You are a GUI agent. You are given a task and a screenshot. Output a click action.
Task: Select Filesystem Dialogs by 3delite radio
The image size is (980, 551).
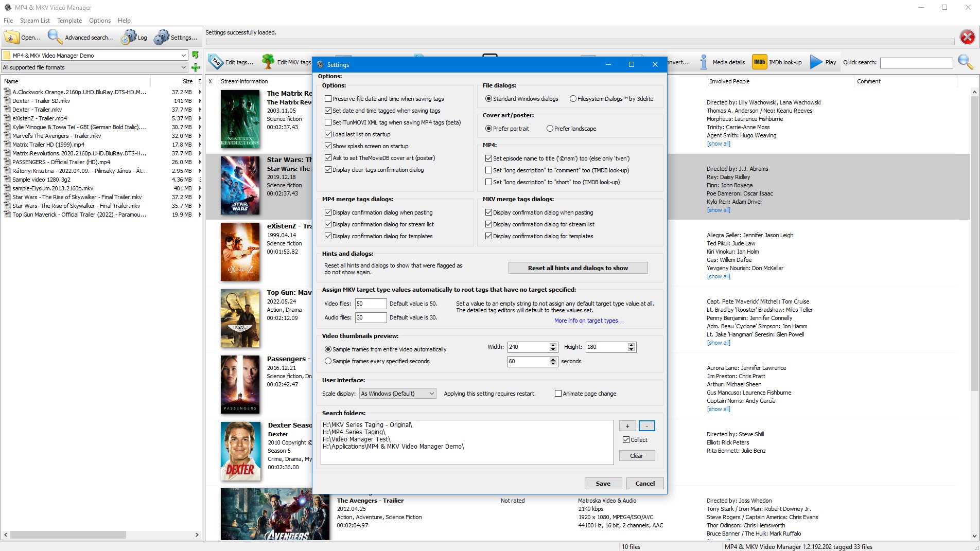coord(573,99)
